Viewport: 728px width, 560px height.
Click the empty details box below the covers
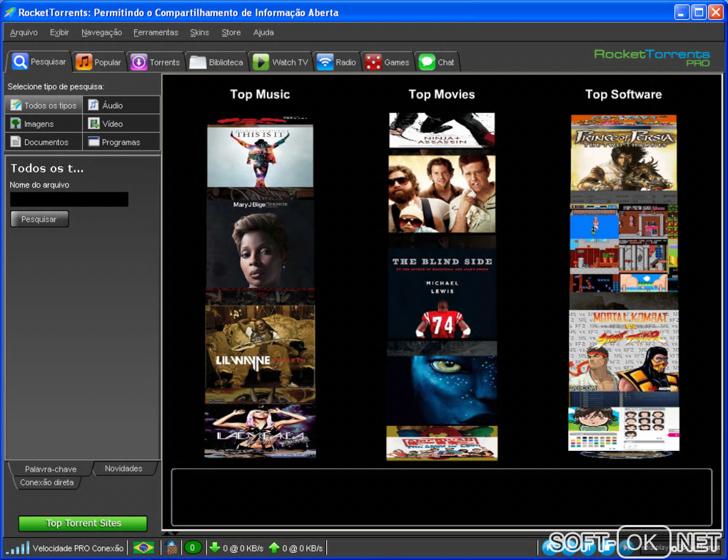tap(442, 497)
